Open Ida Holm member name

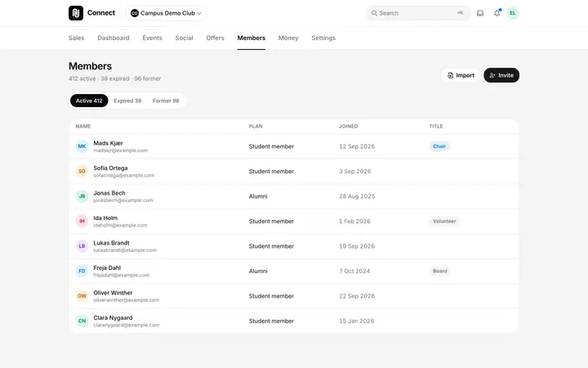coord(105,218)
